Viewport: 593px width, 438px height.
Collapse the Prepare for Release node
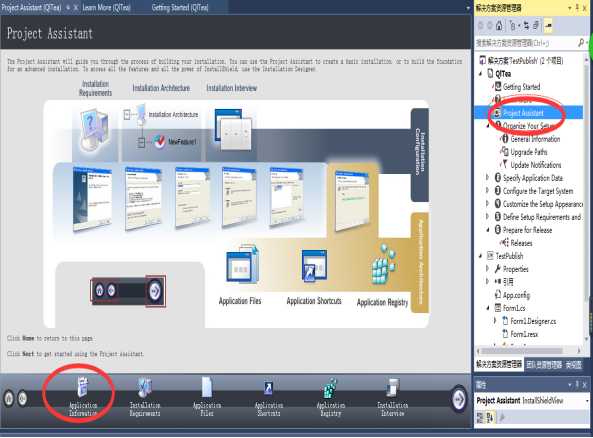coord(487,230)
